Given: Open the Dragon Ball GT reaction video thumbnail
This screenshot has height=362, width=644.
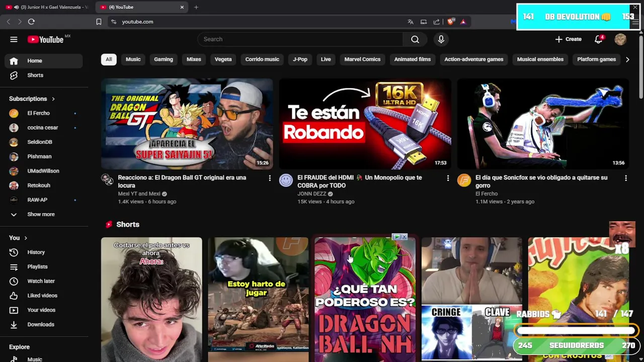Looking at the screenshot, I should (187, 124).
